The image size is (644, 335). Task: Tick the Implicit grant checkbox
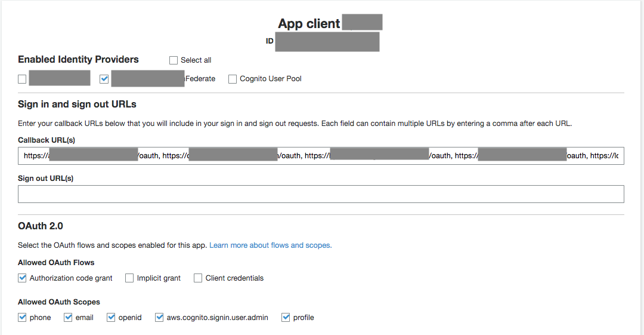pyautogui.click(x=129, y=278)
